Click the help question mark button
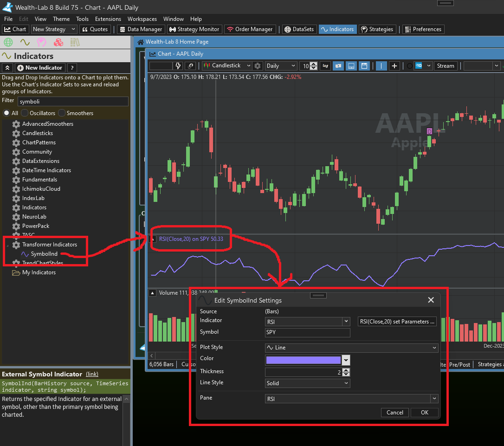 (72, 68)
